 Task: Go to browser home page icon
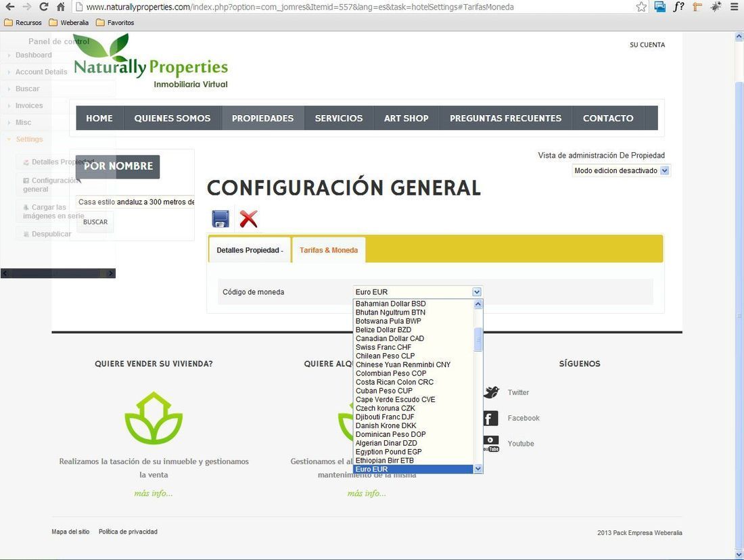[61, 7]
